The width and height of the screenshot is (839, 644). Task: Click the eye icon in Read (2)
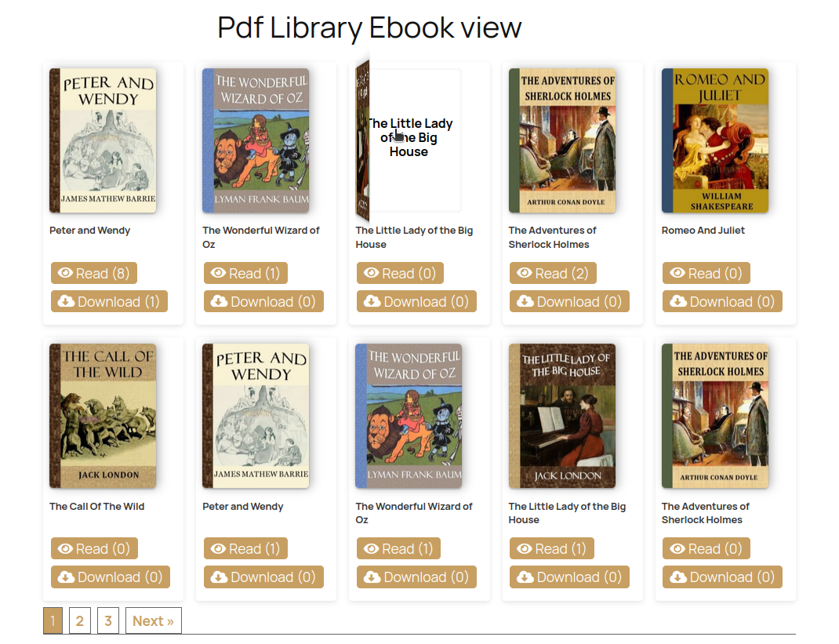click(525, 273)
